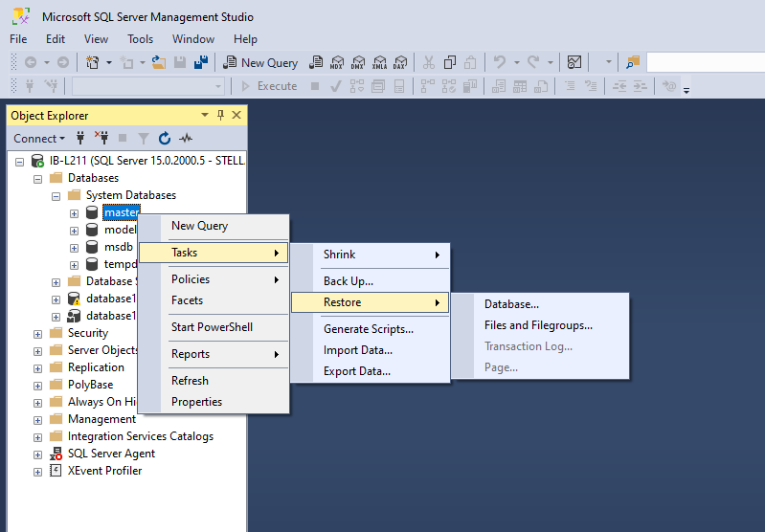The image size is (765, 532).
Task: Choose Properties in the context menu
Action: [214, 402]
